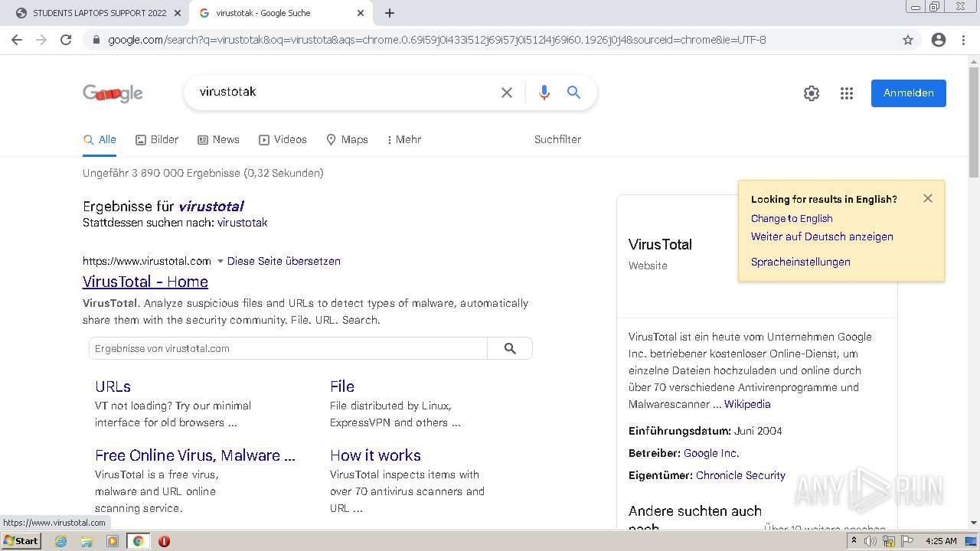This screenshot has width=980, height=551.
Task: Open the URLs sitelink
Action: click(x=113, y=386)
